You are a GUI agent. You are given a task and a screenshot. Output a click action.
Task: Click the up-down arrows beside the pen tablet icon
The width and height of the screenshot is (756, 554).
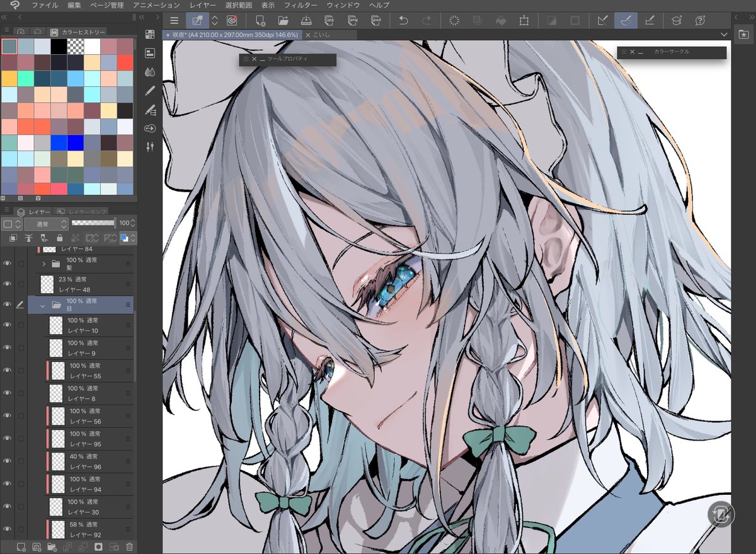point(214,21)
